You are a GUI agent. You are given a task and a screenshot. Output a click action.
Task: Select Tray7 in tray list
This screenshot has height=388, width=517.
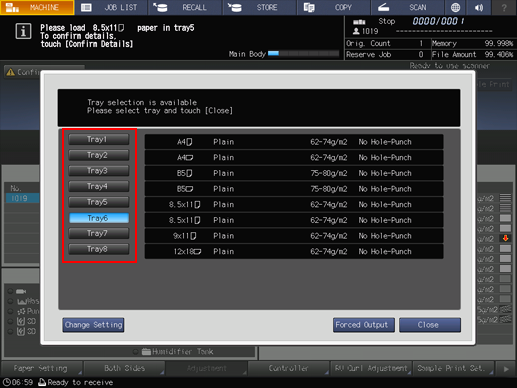[99, 233]
